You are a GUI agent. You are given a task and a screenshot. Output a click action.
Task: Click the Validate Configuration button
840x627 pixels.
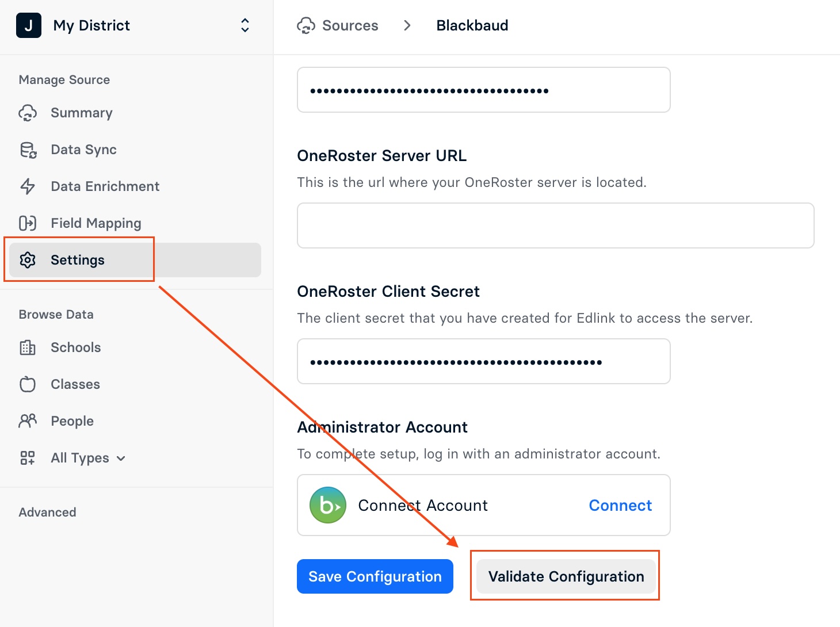566,576
